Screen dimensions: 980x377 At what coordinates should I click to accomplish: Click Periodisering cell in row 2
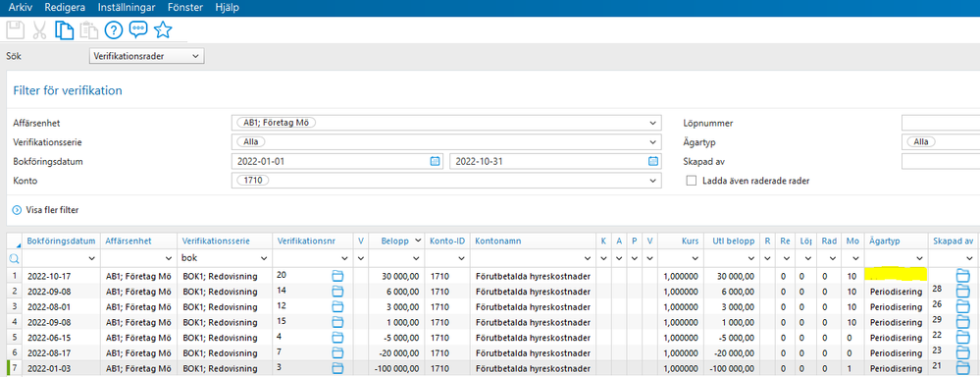coord(896,291)
